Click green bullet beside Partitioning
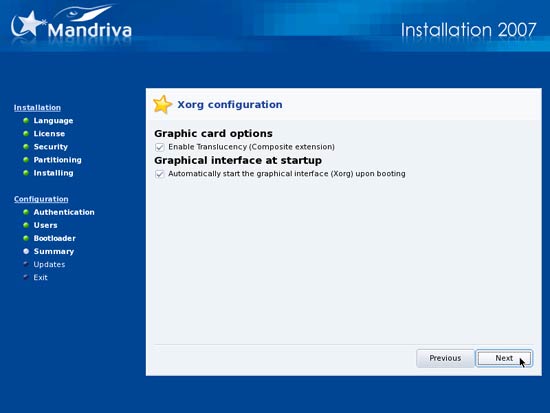 (x=26, y=160)
